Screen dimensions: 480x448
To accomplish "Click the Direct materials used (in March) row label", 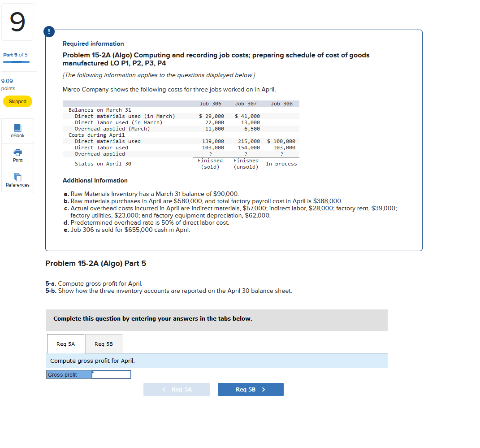I will [125, 116].
